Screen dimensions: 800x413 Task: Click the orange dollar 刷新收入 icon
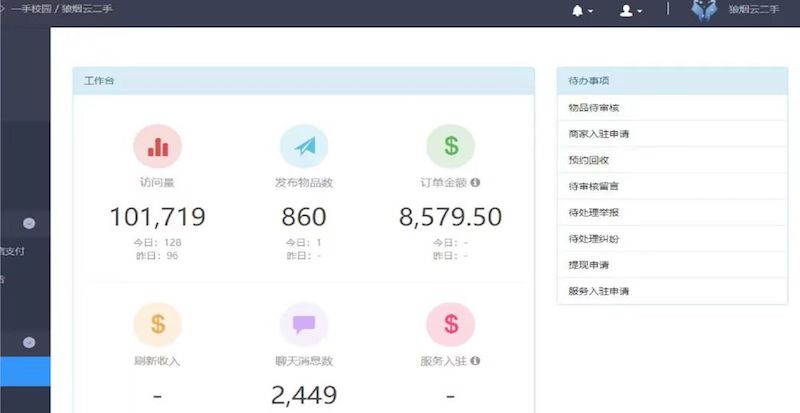tap(157, 324)
